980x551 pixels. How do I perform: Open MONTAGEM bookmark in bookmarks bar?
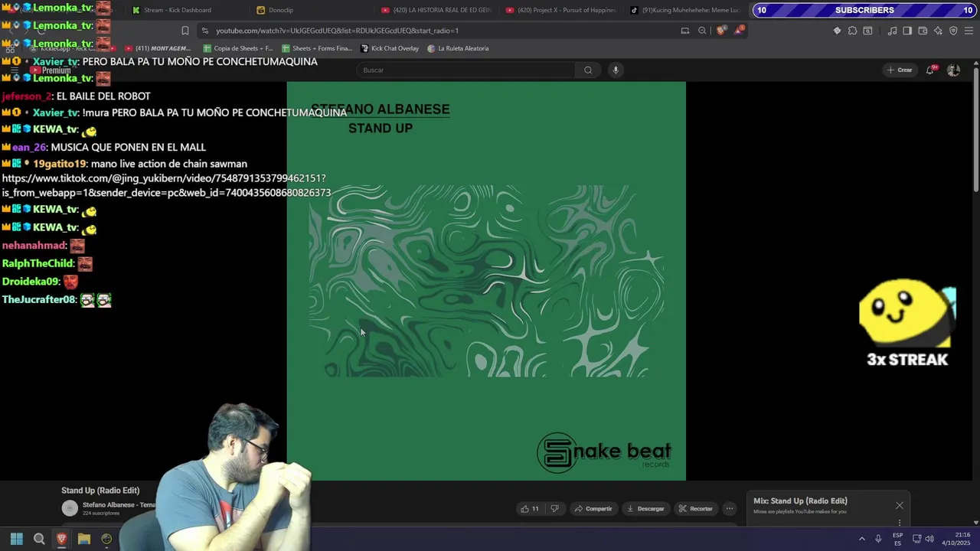[x=157, y=48]
